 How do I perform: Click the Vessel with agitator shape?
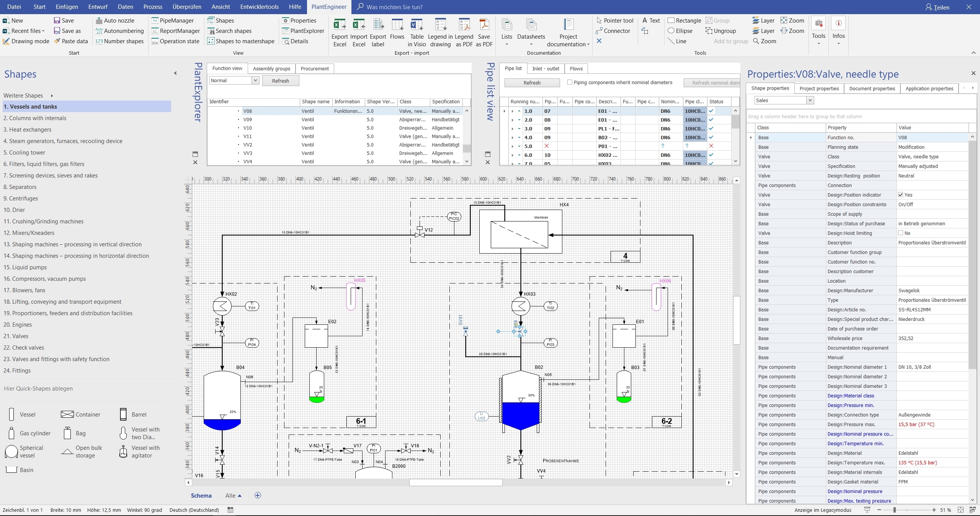click(123, 452)
